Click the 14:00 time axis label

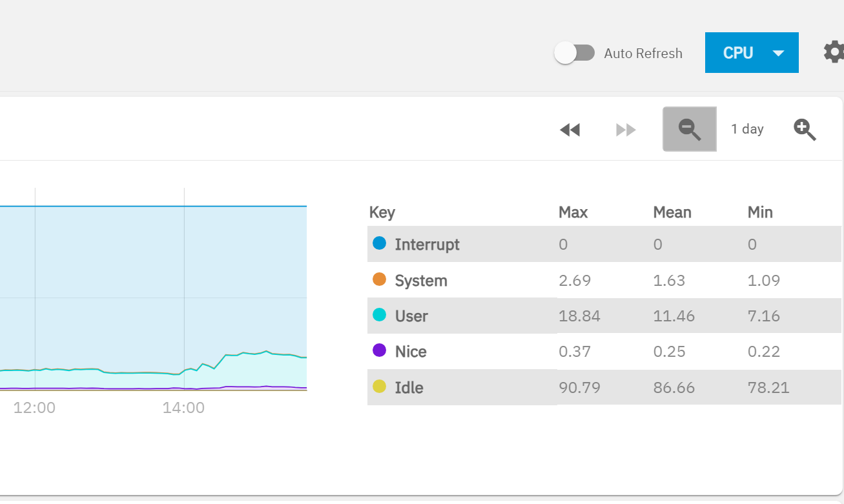(x=183, y=408)
